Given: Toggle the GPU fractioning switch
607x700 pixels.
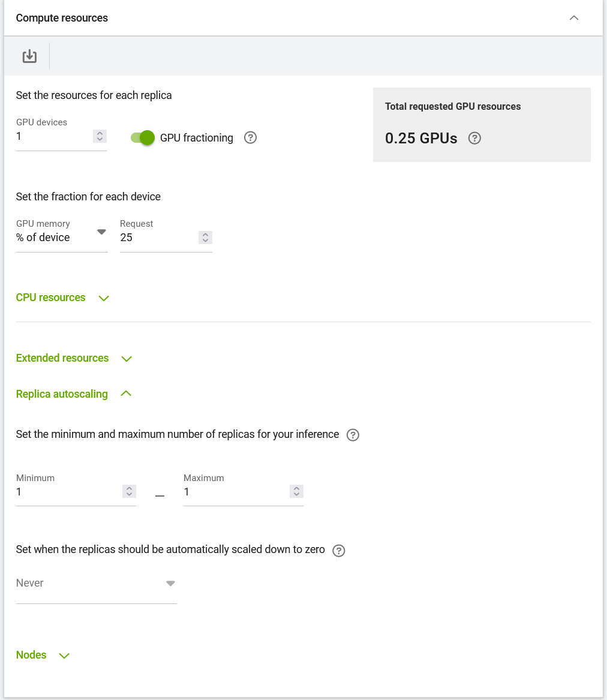Looking at the screenshot, I should pos(142,137).
